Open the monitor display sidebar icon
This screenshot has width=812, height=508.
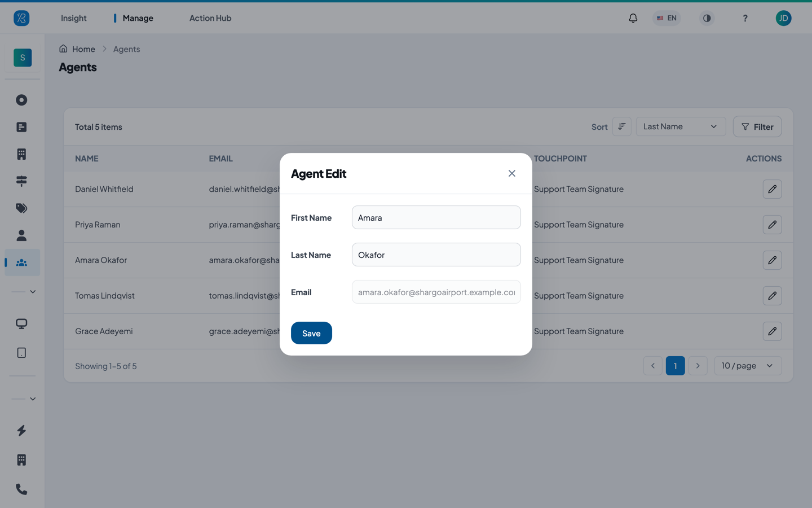click(21, 324)
